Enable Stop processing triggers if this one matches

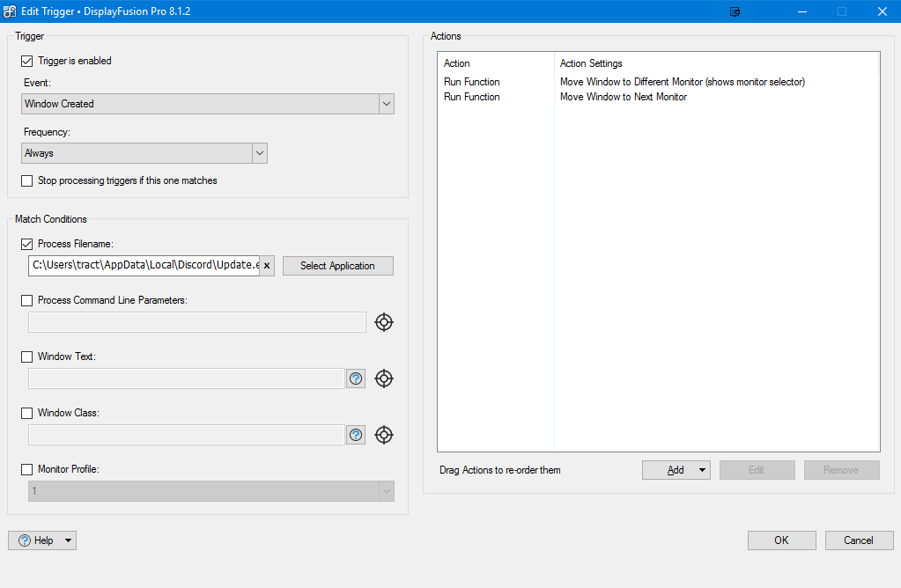(26, 180)
